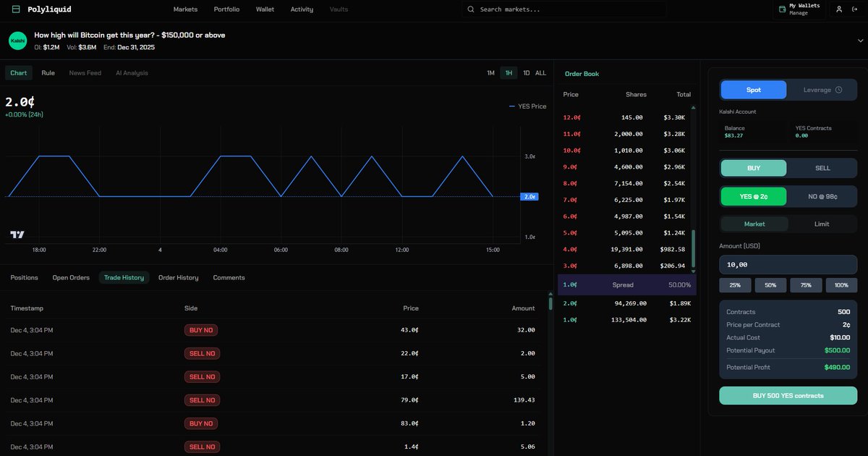This screenshot has height=456, width=868.
Task: Click the TradingView logo on chart
Action: pyautogui.click(x=17, y=235)
